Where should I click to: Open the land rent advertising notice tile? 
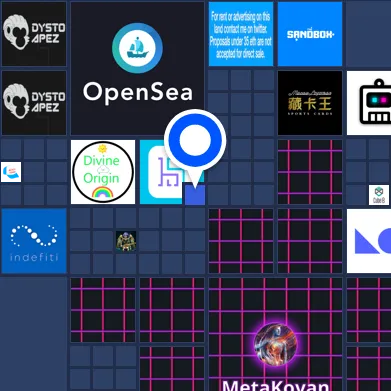tap(241, 34)
